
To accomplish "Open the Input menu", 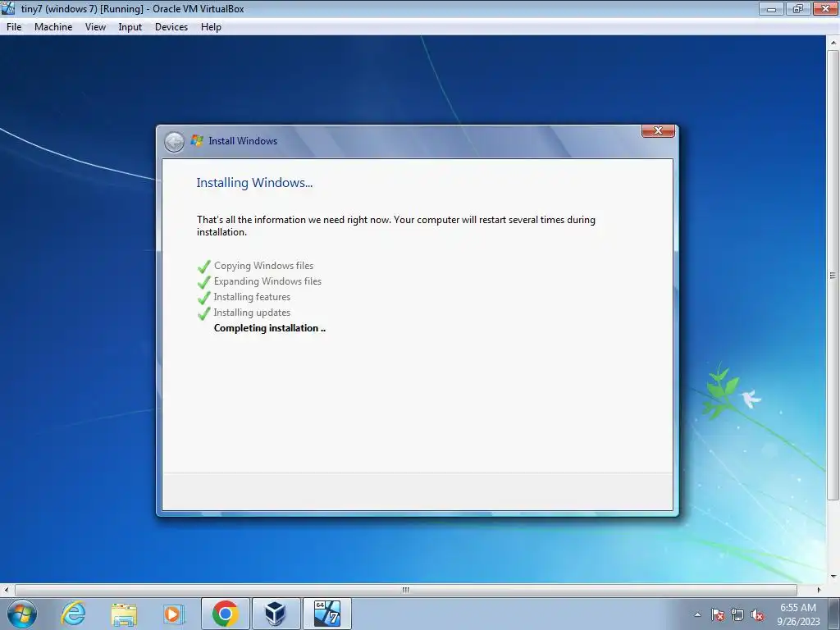I will click(x=130, y=27).
